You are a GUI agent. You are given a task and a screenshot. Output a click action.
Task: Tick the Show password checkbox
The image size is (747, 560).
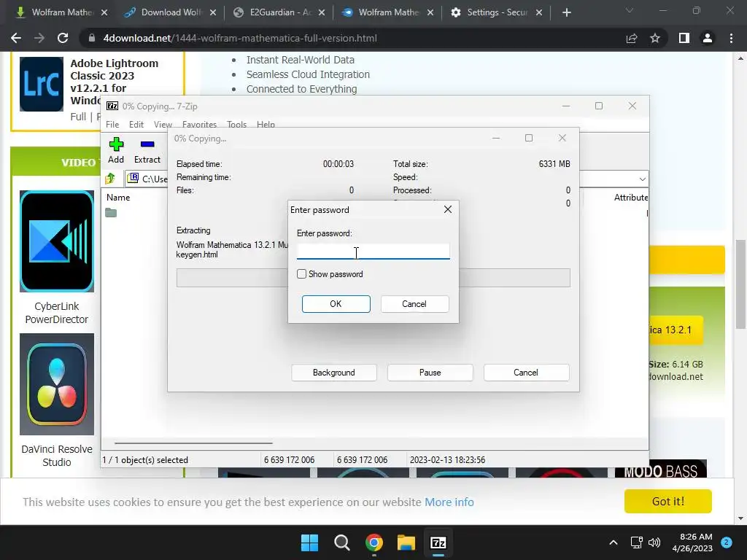pos(301,274)
